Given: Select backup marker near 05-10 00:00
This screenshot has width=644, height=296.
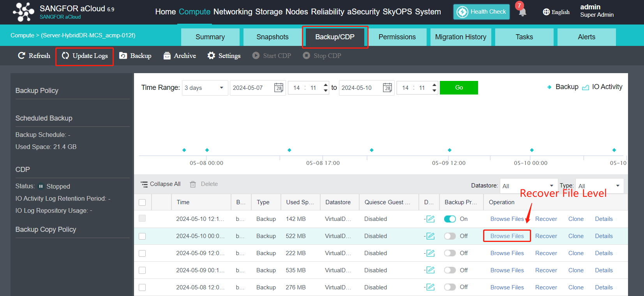Looking at the screenshot, I should coord(532,150).
